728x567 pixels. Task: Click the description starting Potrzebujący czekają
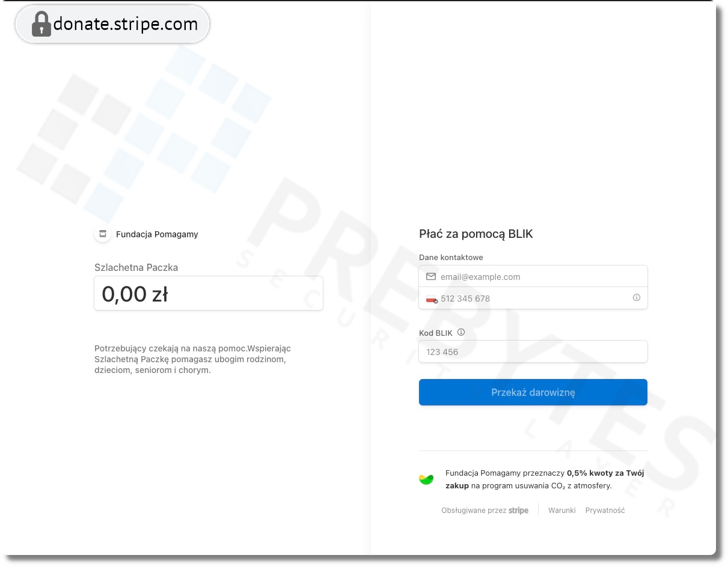click(192, 359)
